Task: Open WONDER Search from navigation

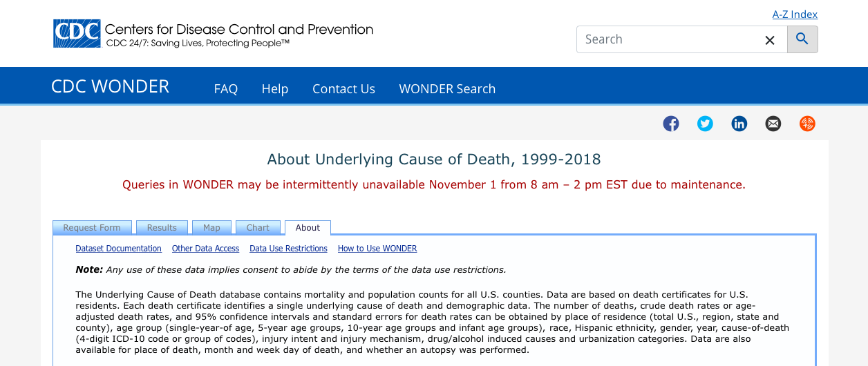Action: tap(447, 89)
